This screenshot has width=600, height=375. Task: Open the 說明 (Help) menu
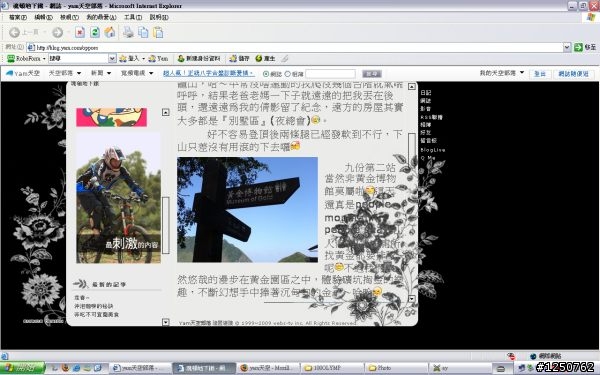[x=159, y=17]
